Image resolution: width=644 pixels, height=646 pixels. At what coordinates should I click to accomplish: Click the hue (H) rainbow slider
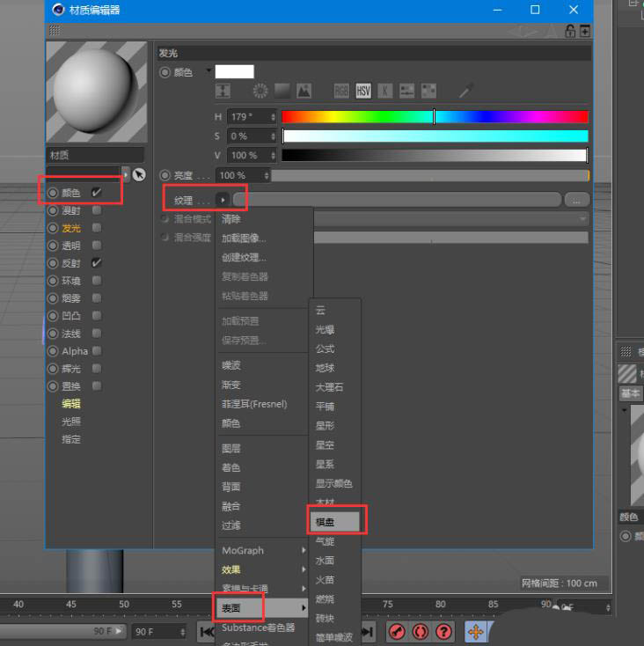tap(435, 116)
